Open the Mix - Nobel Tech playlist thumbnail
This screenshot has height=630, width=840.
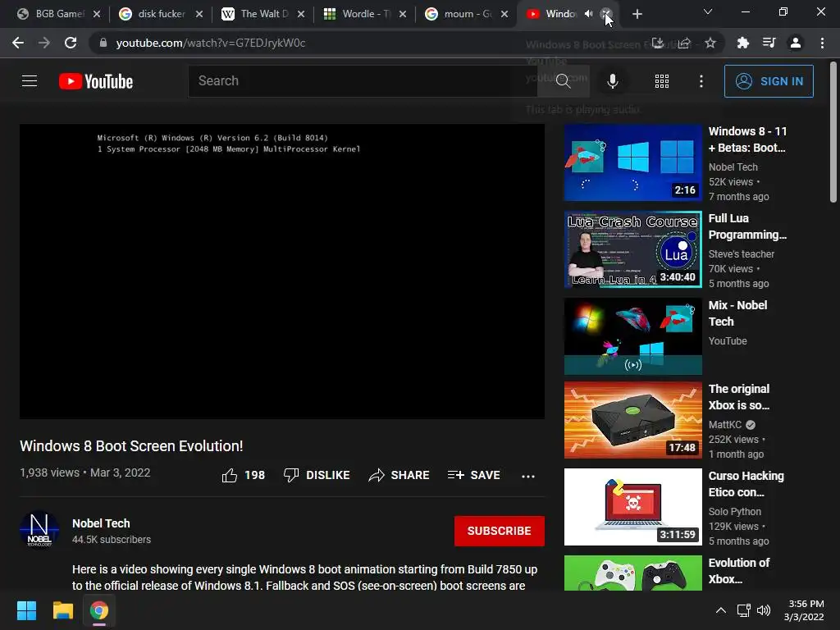(x=632, y=336)
